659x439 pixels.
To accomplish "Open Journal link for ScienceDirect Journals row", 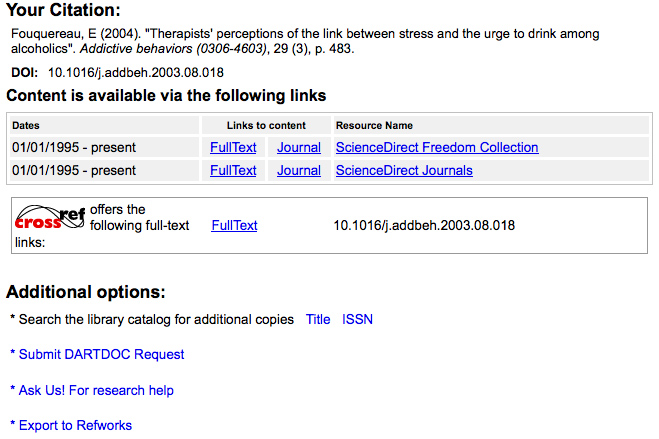I will pos(299,170).
